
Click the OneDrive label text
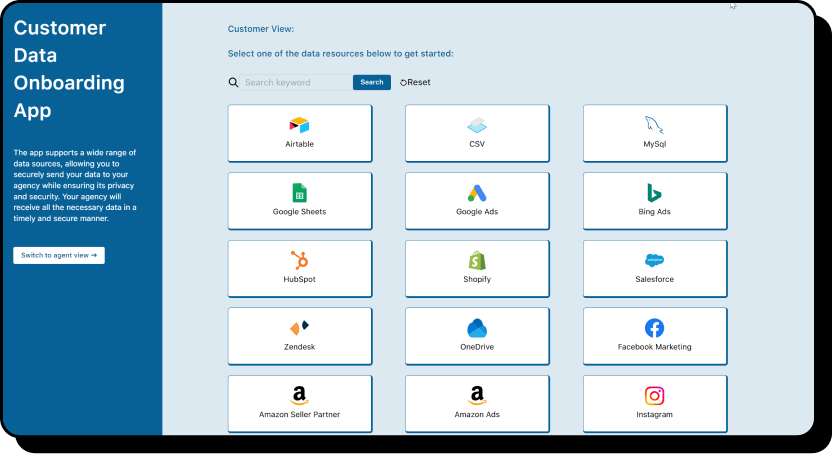point(477,347)
